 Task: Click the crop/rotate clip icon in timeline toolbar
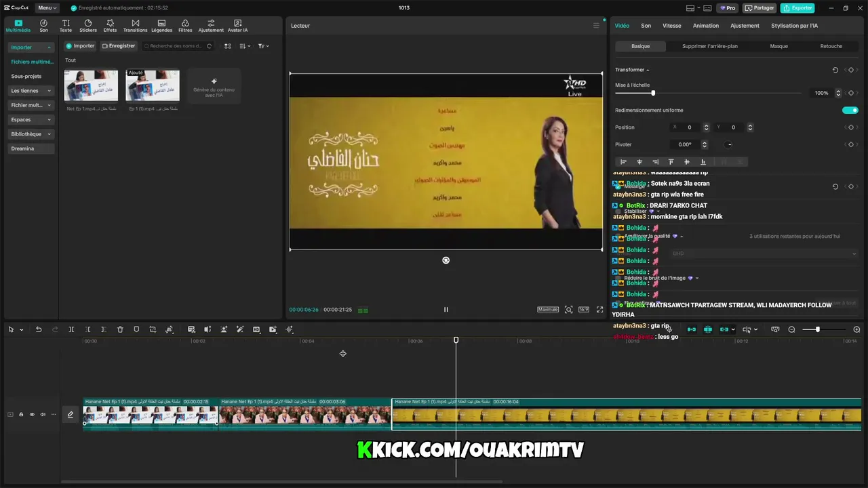point(153,329)
